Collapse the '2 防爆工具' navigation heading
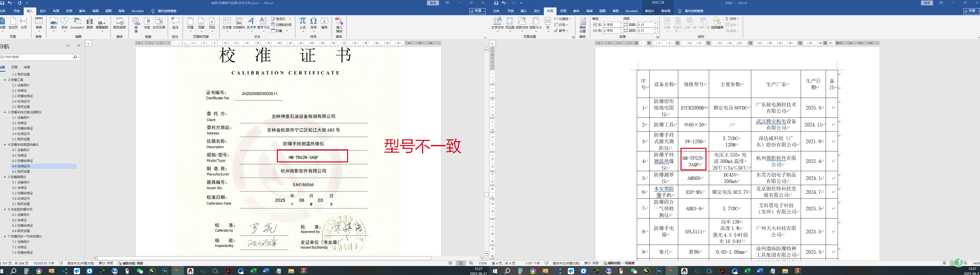This screenshot has width=980, height=275. coord(5,80)
